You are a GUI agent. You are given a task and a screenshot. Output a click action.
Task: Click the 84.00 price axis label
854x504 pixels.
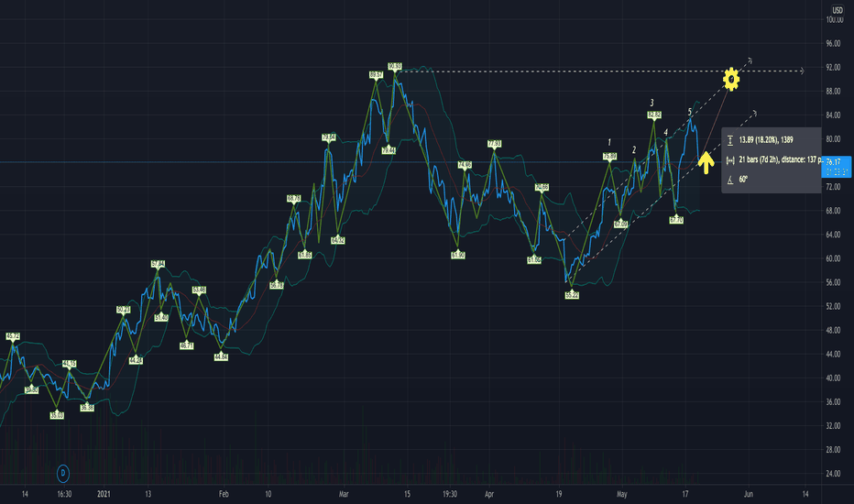click(x=833, y=115)
